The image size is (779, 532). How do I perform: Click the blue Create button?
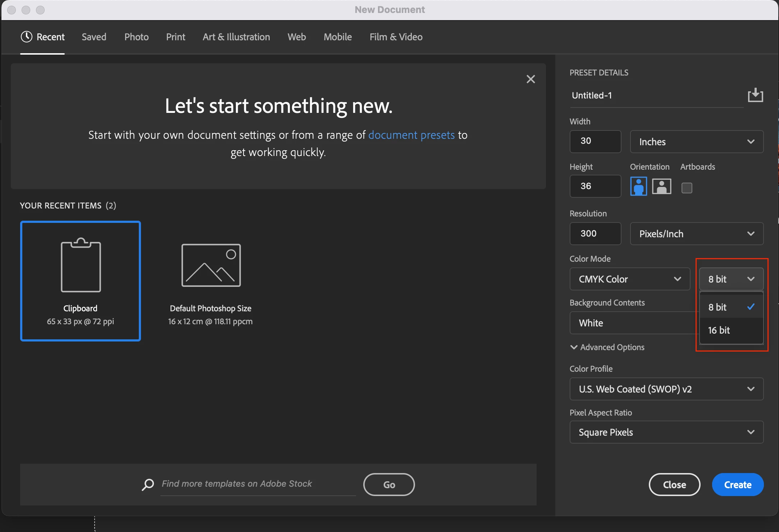click(x=737, y=485)
